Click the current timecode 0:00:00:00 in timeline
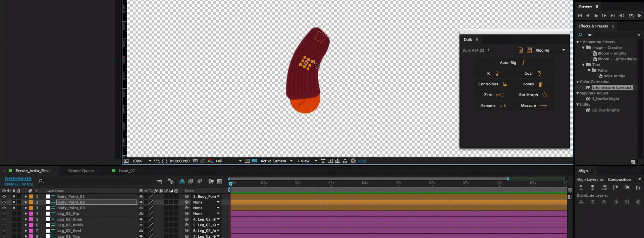This screenshot has height=238, width=644. pos(18,179)
